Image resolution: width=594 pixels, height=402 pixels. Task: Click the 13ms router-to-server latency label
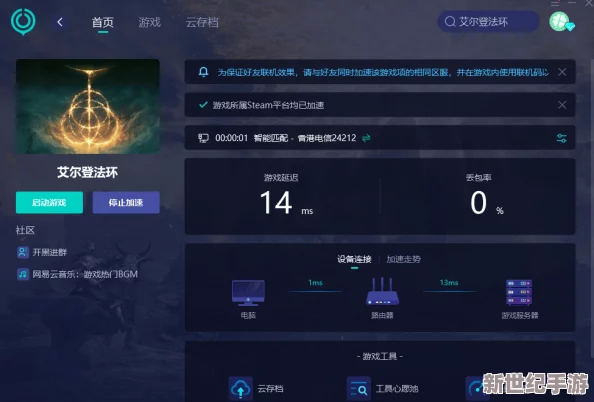449,283
